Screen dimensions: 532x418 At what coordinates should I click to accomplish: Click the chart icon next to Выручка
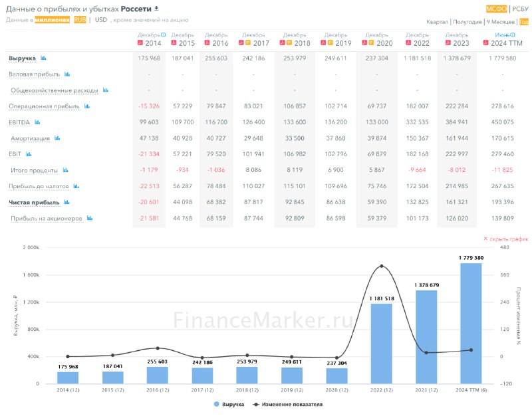click(x=44, y=58)
